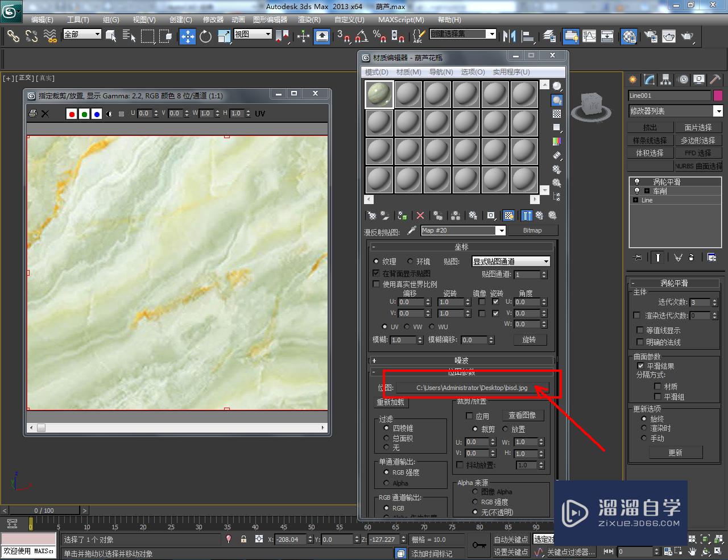Viewport: 728px width, 560px height.
Task: Select the VW mapping radio button
Action: tap(407, 327)
